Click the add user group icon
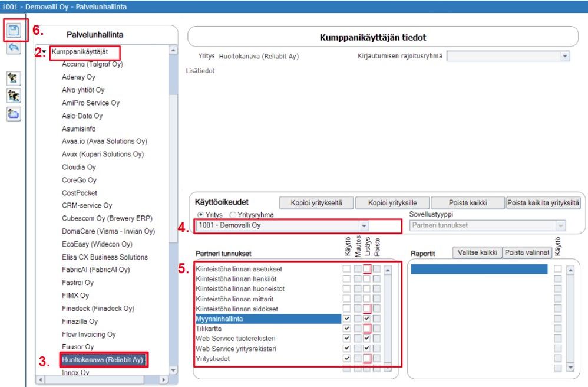The image size is (588, 387). click(14, 96)
